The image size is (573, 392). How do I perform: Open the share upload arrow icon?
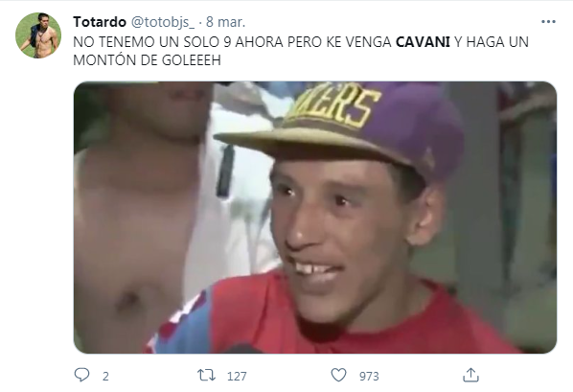(x=470, y=375)
